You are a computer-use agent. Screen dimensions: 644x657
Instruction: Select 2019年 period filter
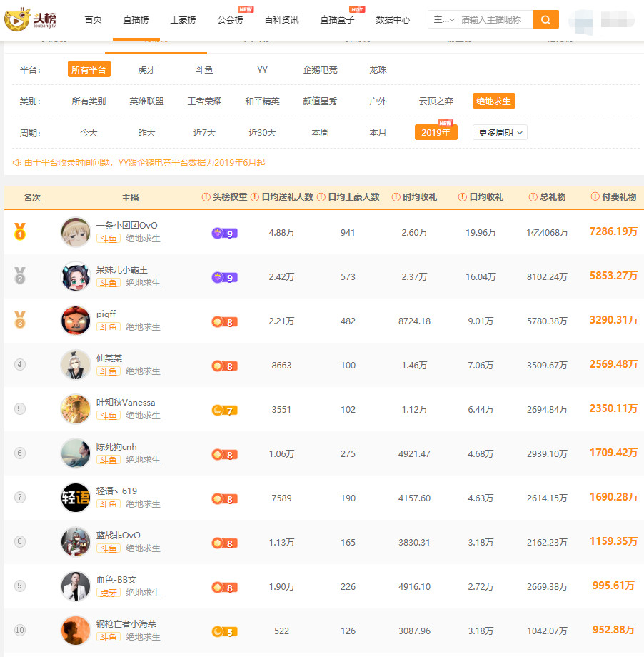pyautogui.click(x=436, y=132)
